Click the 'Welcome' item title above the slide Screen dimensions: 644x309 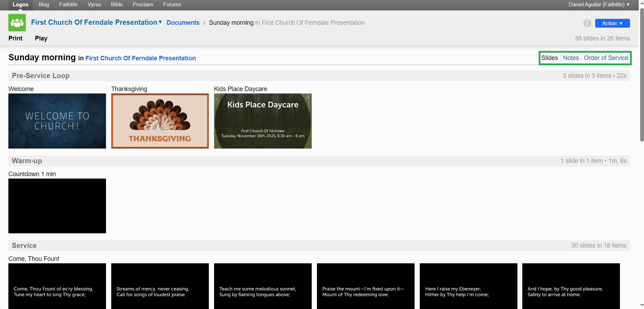tap(21, 89)
